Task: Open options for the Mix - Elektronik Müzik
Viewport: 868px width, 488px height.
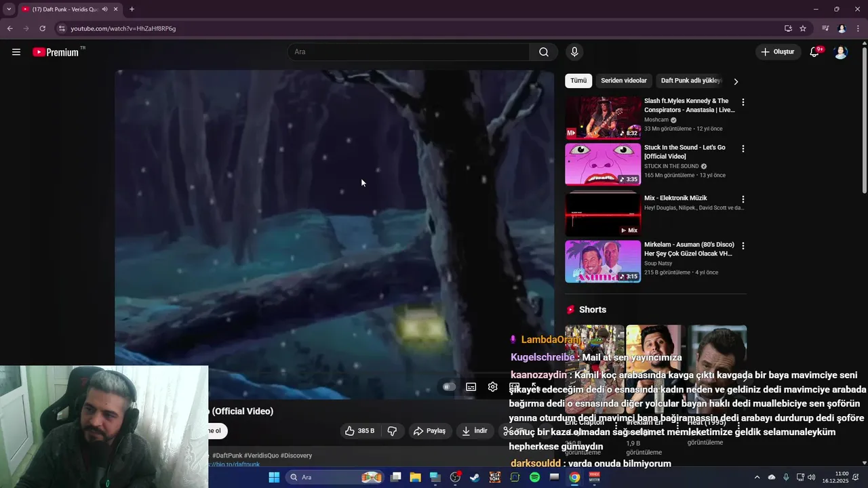Action: [x=743, y=199]
